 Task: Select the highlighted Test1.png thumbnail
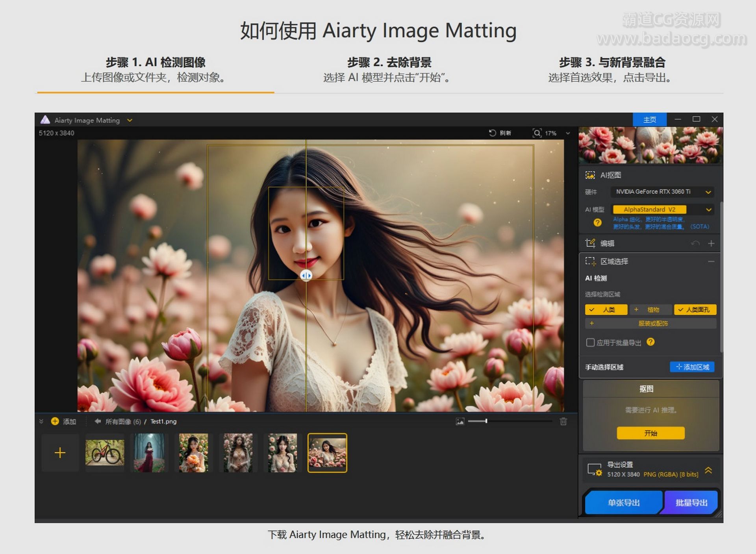[x=327, y=453]
